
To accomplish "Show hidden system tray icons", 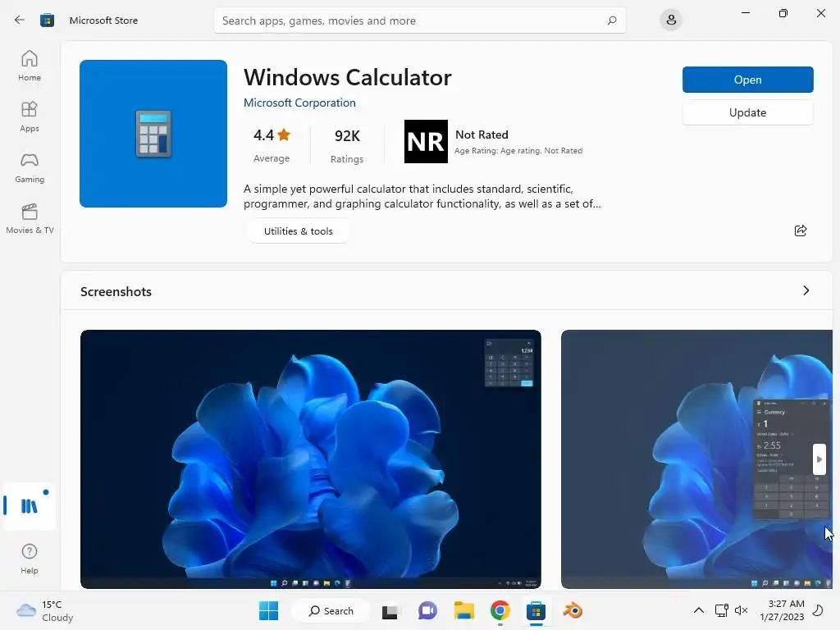I will click(x=699, y=610).
